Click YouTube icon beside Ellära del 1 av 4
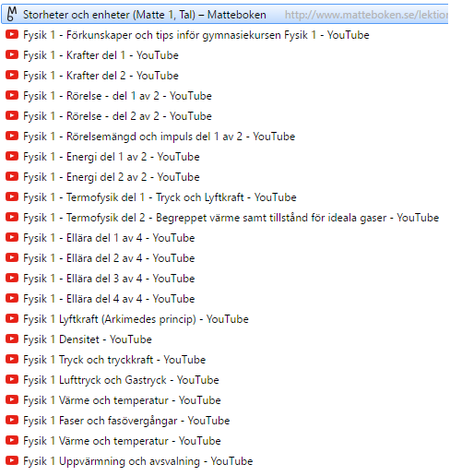Screen dimensions: 450x476 click(12, 237)
